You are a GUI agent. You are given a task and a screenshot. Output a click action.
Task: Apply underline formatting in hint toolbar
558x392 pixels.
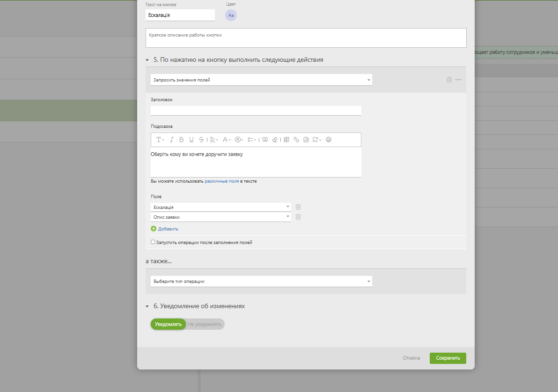point(191,140)
